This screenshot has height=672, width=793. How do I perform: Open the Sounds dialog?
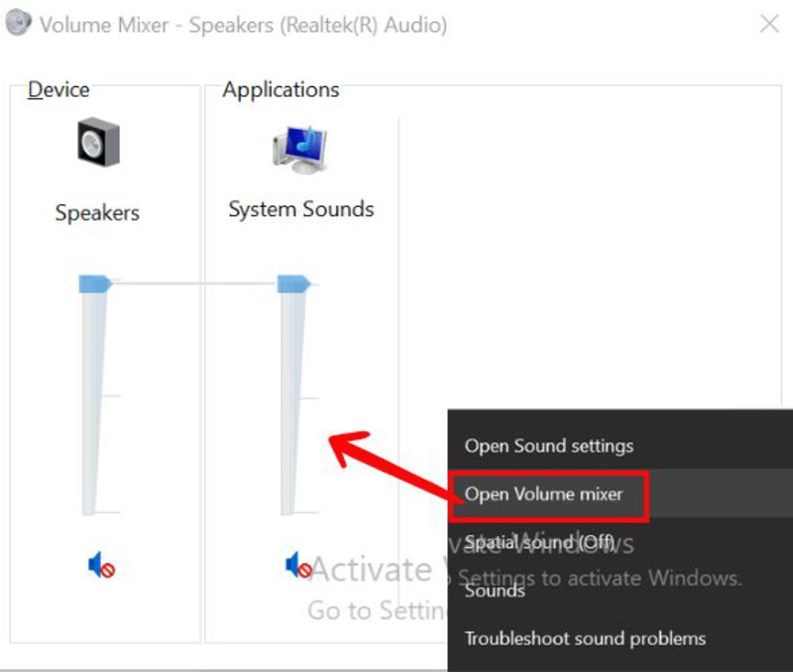493,591
